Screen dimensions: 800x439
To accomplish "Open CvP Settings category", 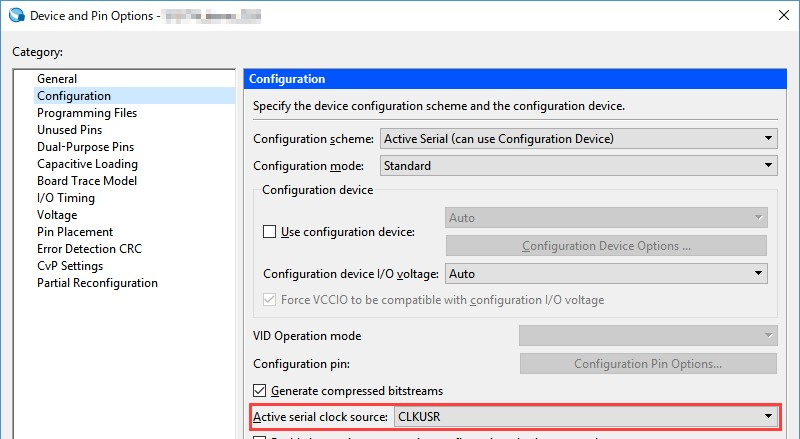I will tap(70, 266).
